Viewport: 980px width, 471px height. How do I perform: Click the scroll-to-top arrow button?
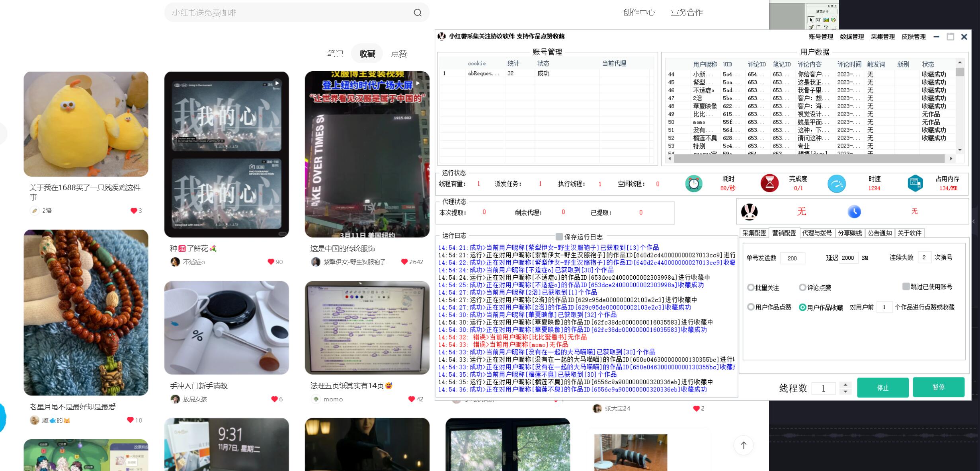[x=743, y=445]
